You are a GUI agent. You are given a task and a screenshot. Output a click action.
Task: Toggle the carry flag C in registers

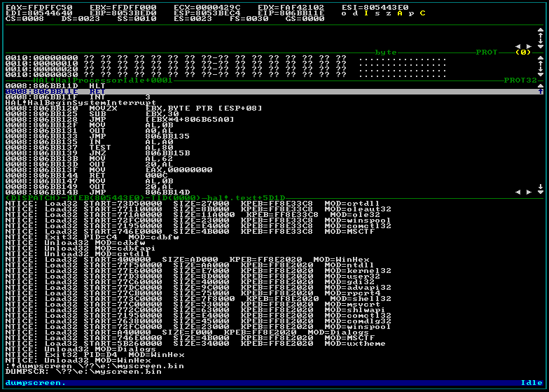coord(422,13)
